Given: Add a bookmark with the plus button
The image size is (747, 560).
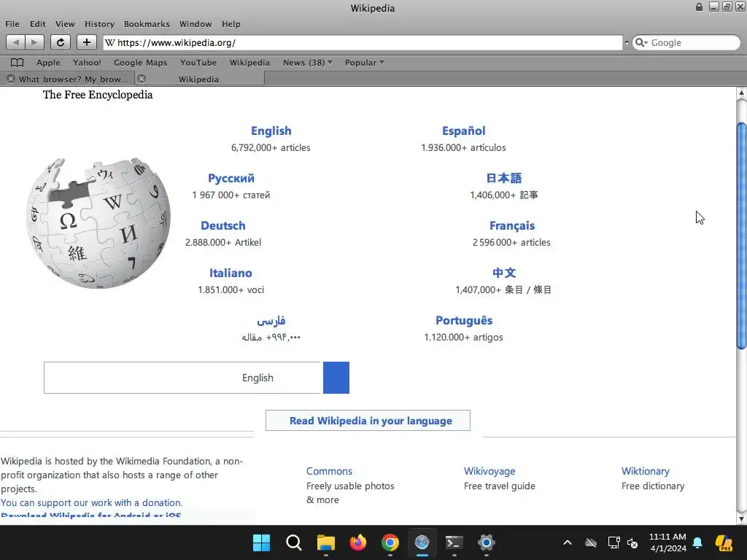Looking at the screenshot, I should click(86, 42).
